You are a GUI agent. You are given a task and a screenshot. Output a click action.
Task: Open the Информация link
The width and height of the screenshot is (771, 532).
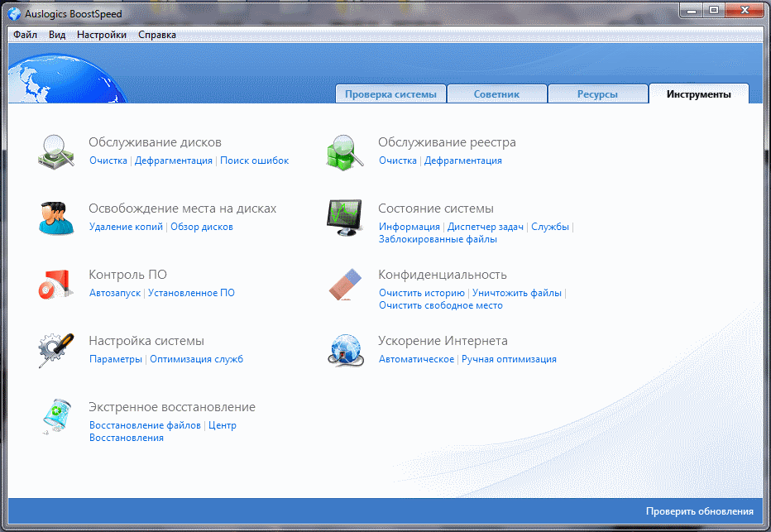(409, 227)
